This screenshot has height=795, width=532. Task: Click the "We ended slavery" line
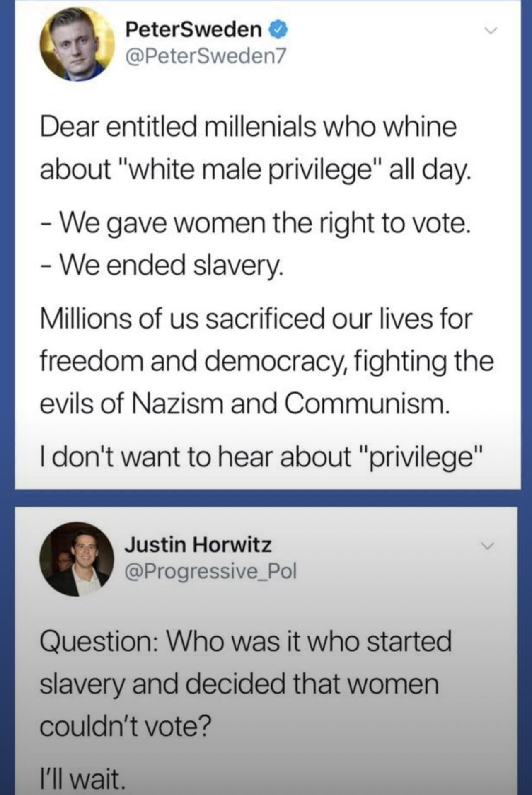click(x=162, y=265)
